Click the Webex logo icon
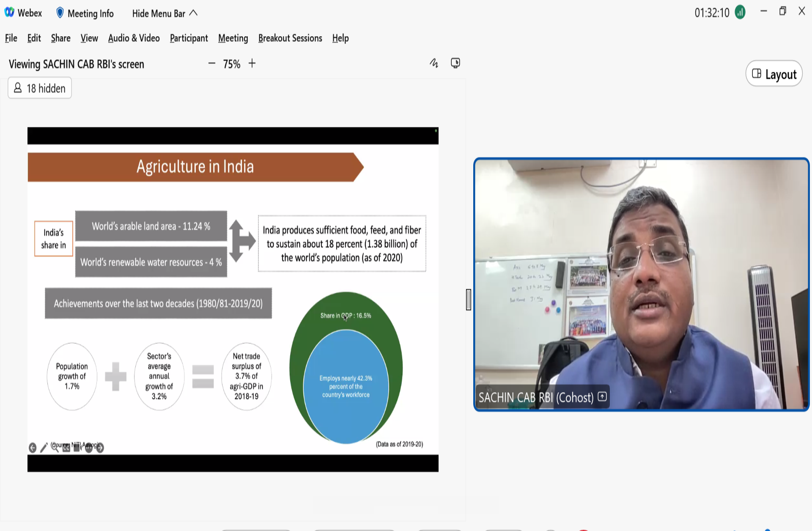This screenshot has width=812, height=531. point(9,13)
